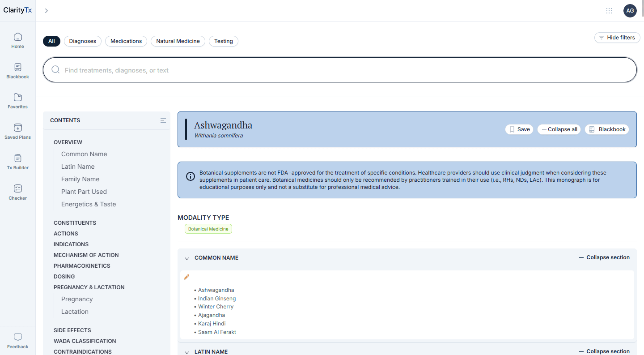This screenshot has width=644, height=355.
Task: Enable the Natural Medicine filter
Action: click(x=178, y=41)
